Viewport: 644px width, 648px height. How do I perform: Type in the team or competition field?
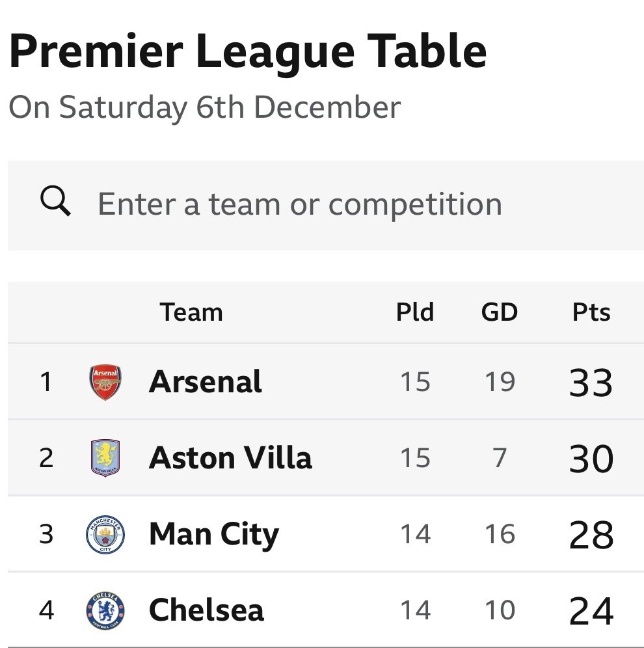(299, 204)
